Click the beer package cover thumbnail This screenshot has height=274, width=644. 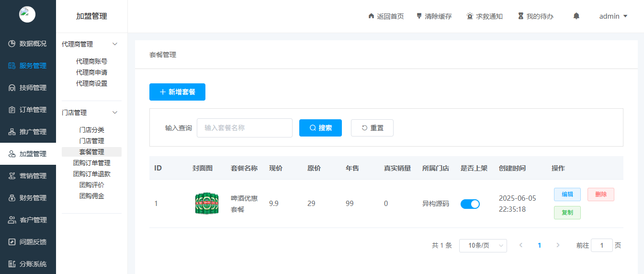coord(207,204)
